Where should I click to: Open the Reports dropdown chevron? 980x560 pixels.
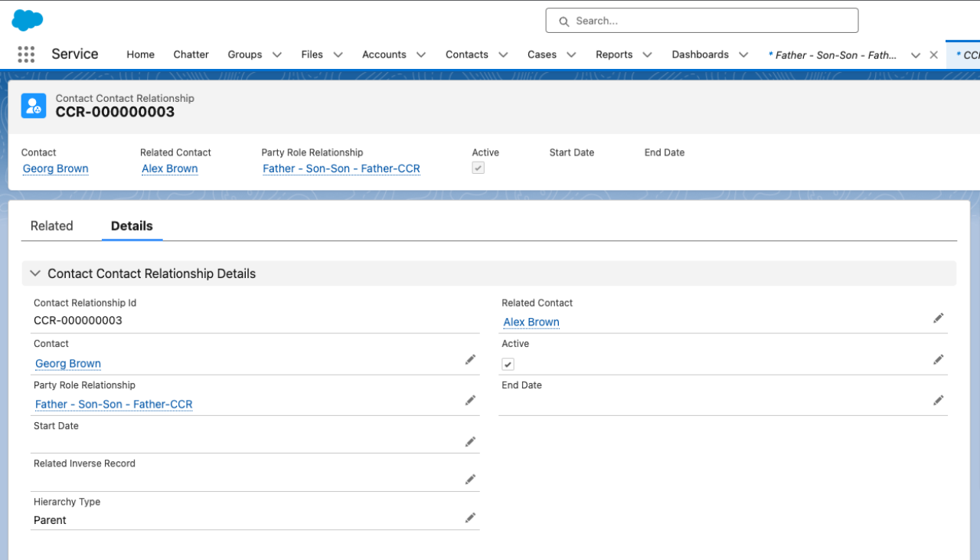(647, 54)
